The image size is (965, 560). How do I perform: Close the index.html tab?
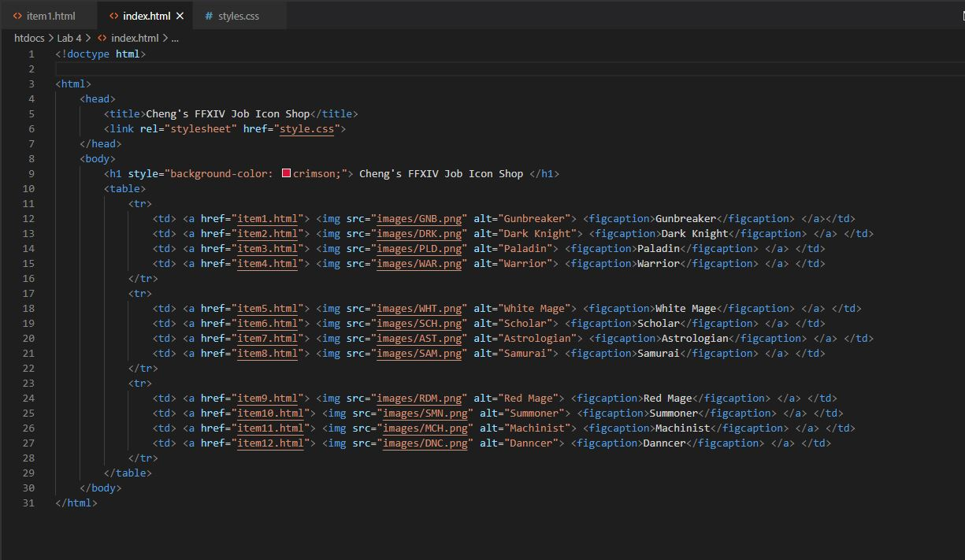[180, 16]
